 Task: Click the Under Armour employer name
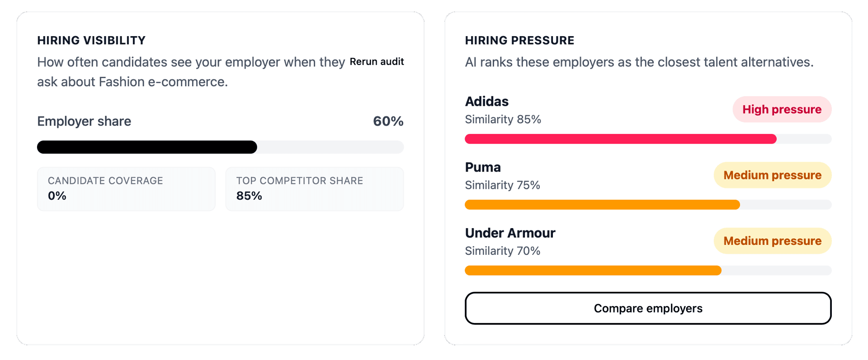click(510, 233)
